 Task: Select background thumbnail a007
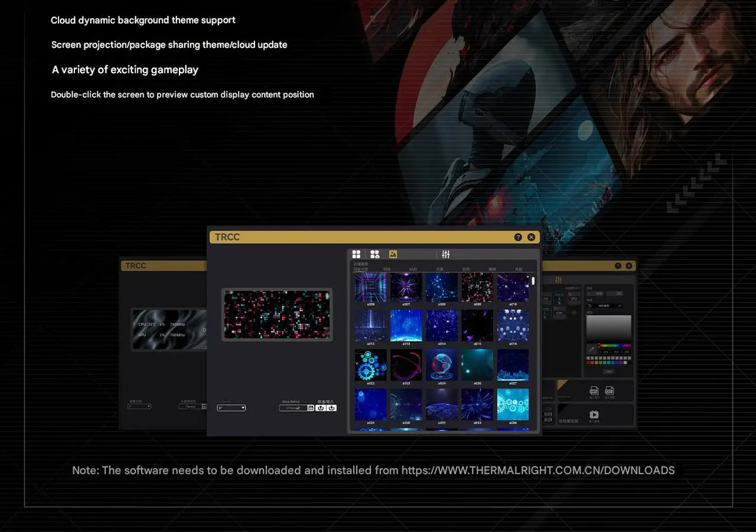(406, 287)
